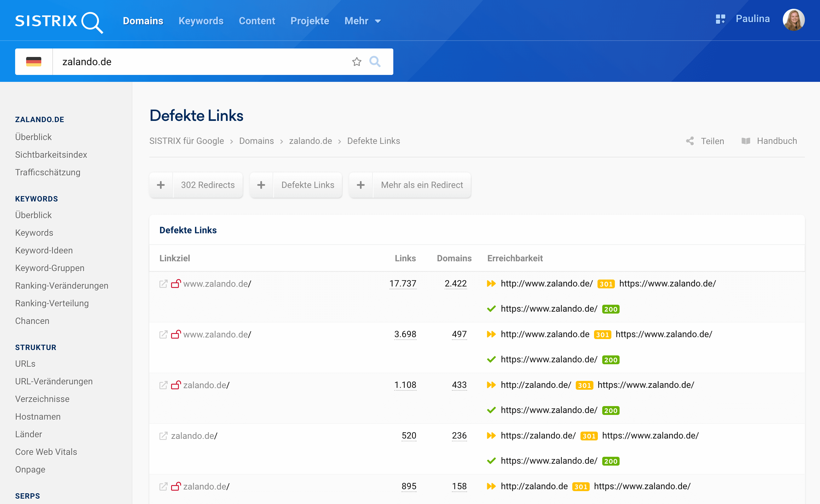Click the red unlocked padlock in 1.108 links row
Viewport: 820px width, 504px height.
pyautogui.click(x=176, y=385)
